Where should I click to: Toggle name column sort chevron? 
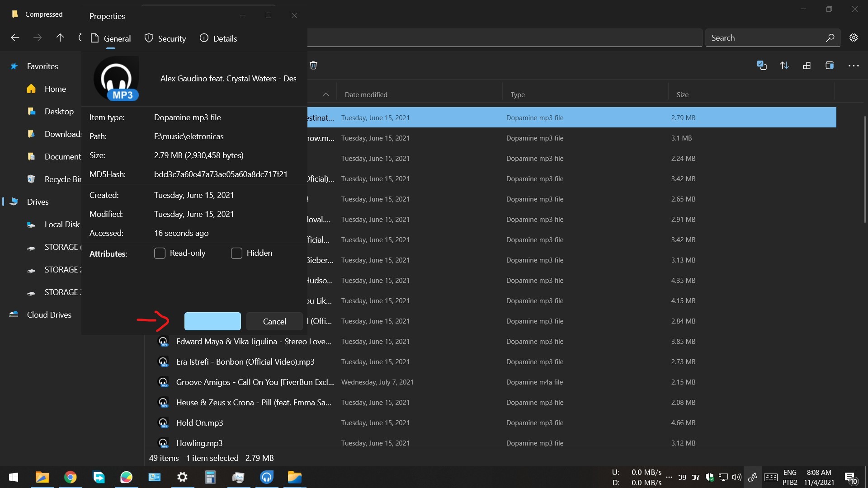pyautogui.click(x=325, y=94)
